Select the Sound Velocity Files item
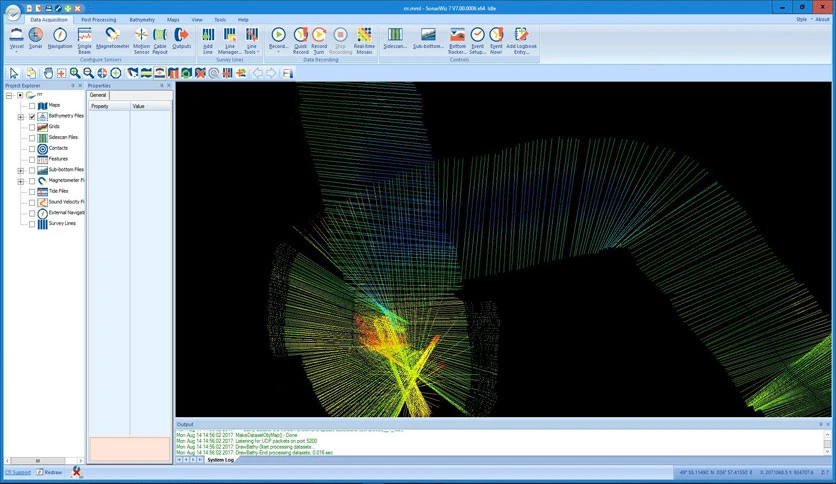 tap(66, 202)
